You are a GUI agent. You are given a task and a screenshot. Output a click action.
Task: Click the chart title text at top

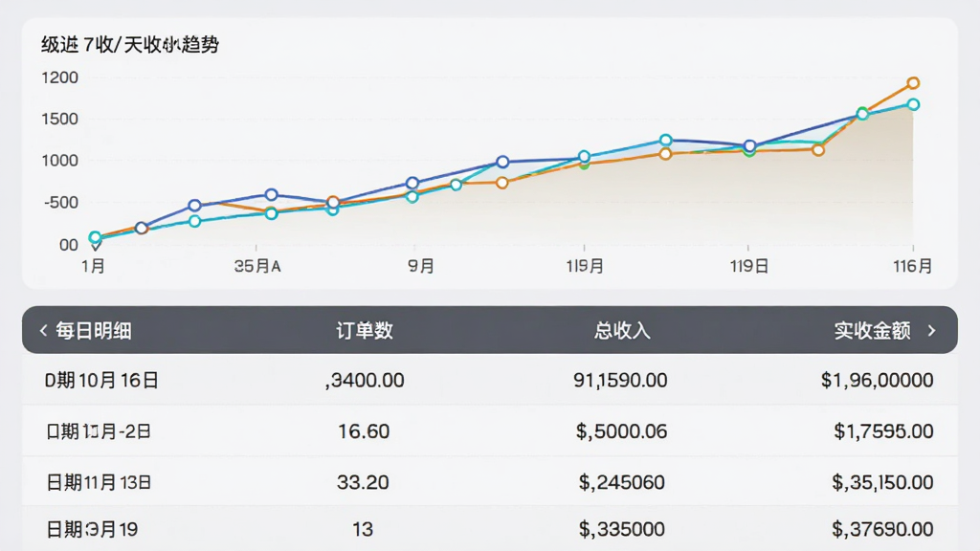[130, 44]
